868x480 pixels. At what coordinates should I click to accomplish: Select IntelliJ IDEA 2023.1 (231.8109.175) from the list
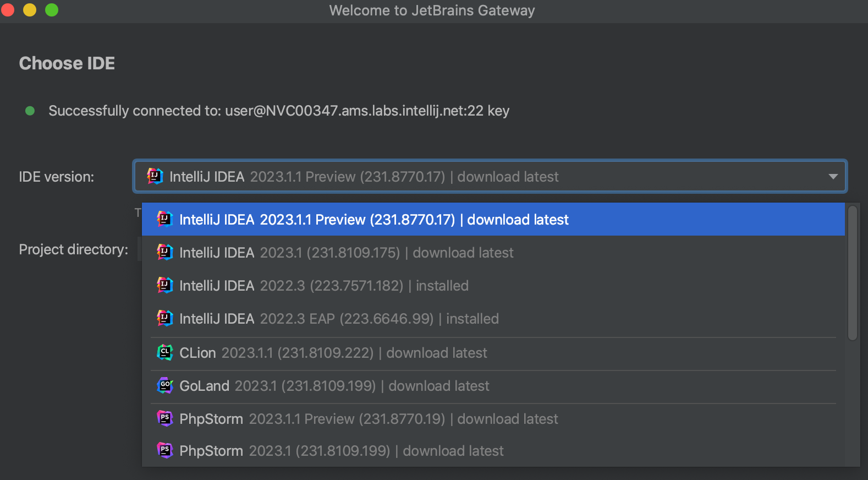point(347,252)
